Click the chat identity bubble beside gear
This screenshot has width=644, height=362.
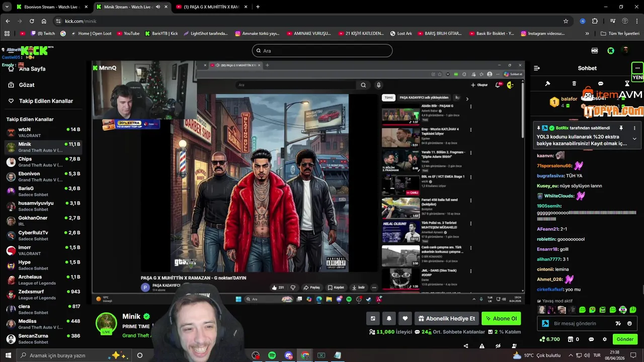click(x=591, y=339)
